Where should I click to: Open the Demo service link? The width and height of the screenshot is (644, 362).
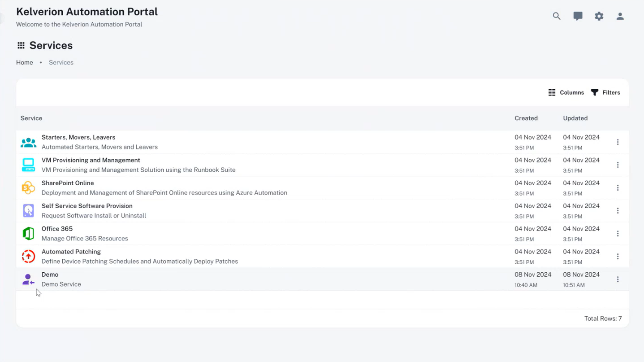coord(50,274)
